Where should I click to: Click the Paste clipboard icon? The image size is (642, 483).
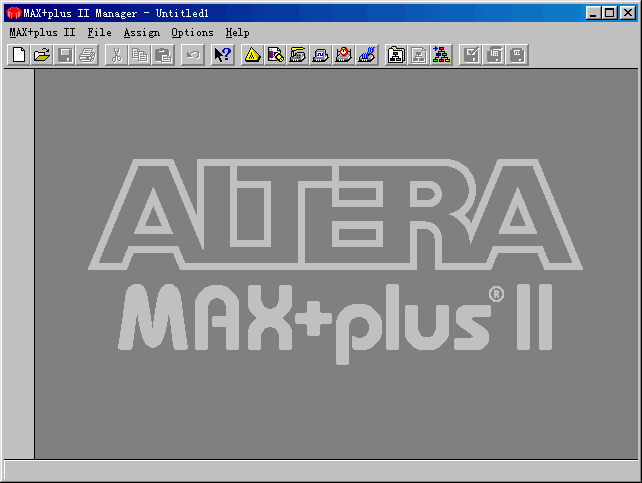coord(163,55)
